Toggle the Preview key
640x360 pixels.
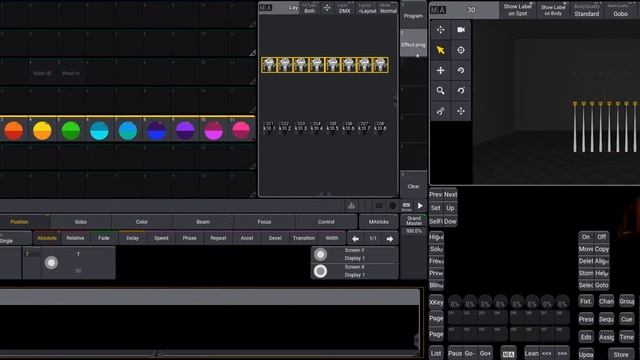pos(436,273)
